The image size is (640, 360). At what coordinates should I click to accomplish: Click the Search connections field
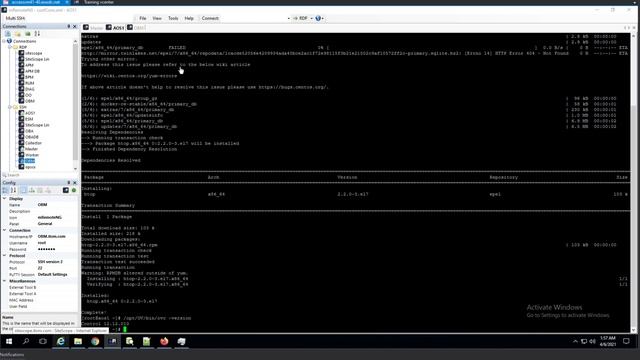[x=39, y=175]
